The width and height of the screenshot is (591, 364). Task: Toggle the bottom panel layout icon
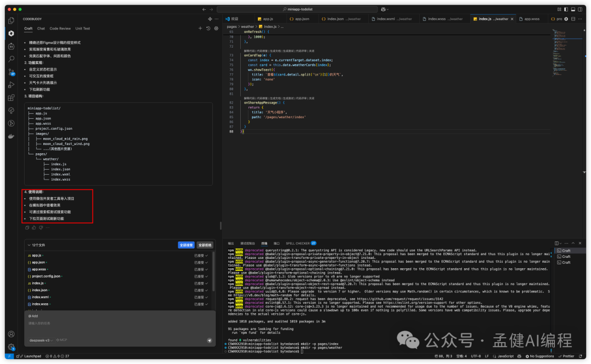click(x=573, y=9)
